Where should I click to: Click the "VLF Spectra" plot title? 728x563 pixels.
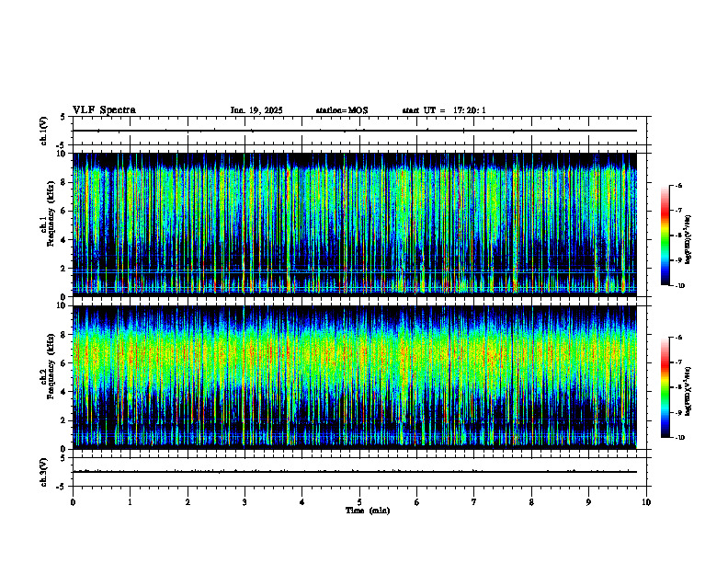104,110
